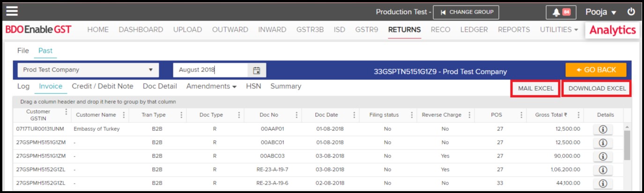Screen dimensions: 644x193
Task: Click the August 2018 period input field
Action: pos(211,70)
